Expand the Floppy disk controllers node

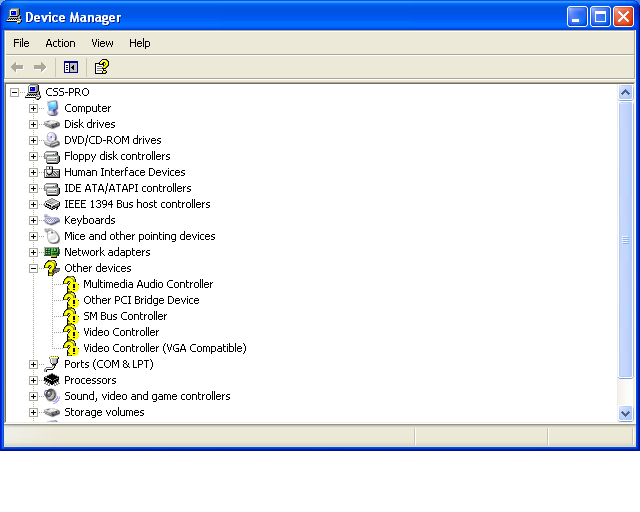[x=33, y=156]
